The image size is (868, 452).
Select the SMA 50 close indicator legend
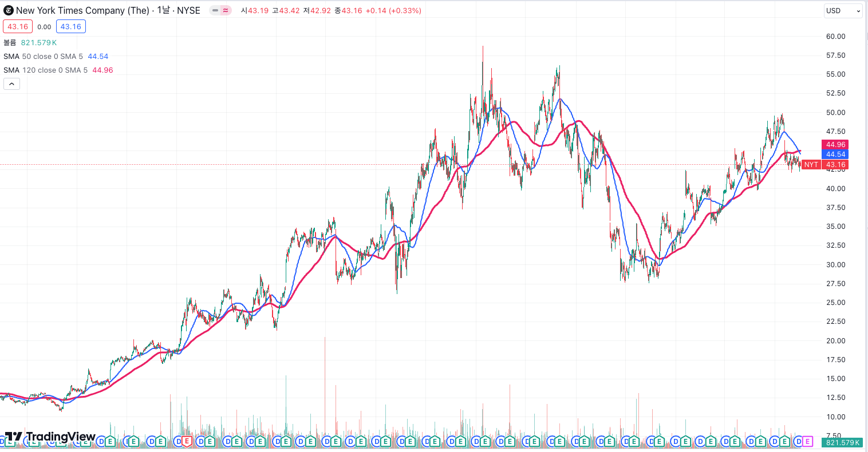(x=44, y=56)
